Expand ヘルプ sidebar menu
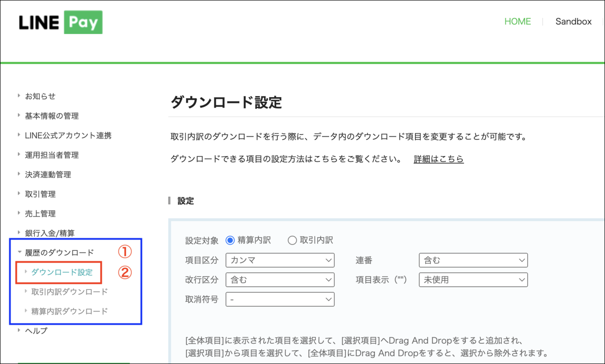605x364 pixels. (x=36, y=331)
